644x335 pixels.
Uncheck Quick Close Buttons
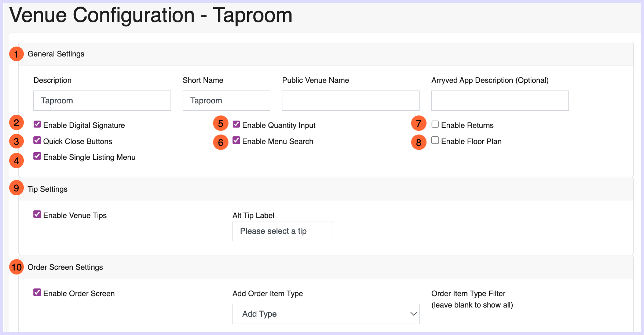pos(37,140)
